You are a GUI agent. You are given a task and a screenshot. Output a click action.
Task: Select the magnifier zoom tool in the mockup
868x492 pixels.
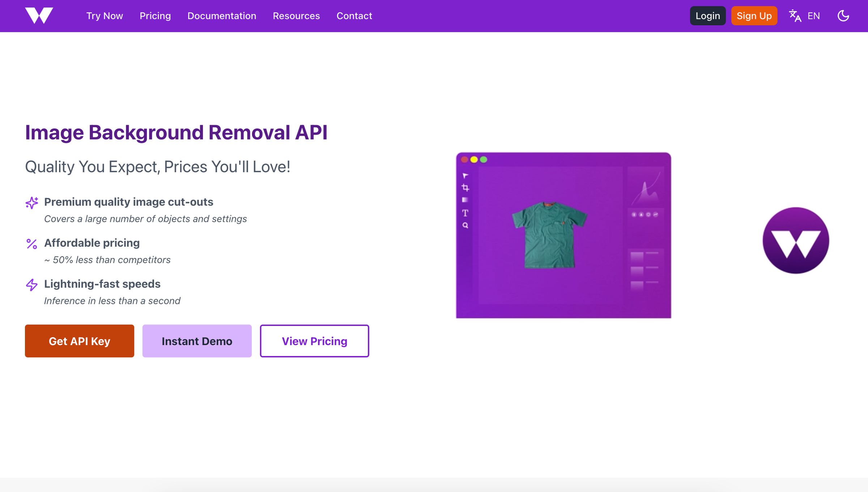pyautogui.click(x=465, y=225)
